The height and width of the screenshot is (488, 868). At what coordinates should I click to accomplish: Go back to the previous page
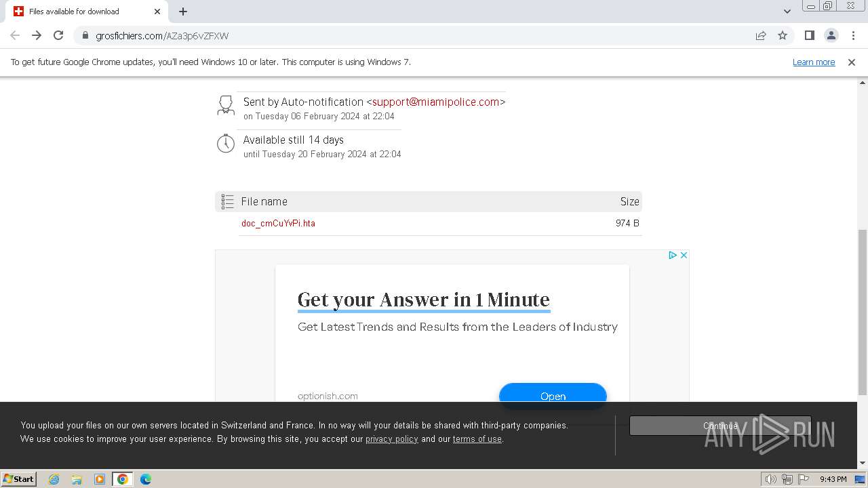pyautogui.click(x=15, y=35)
